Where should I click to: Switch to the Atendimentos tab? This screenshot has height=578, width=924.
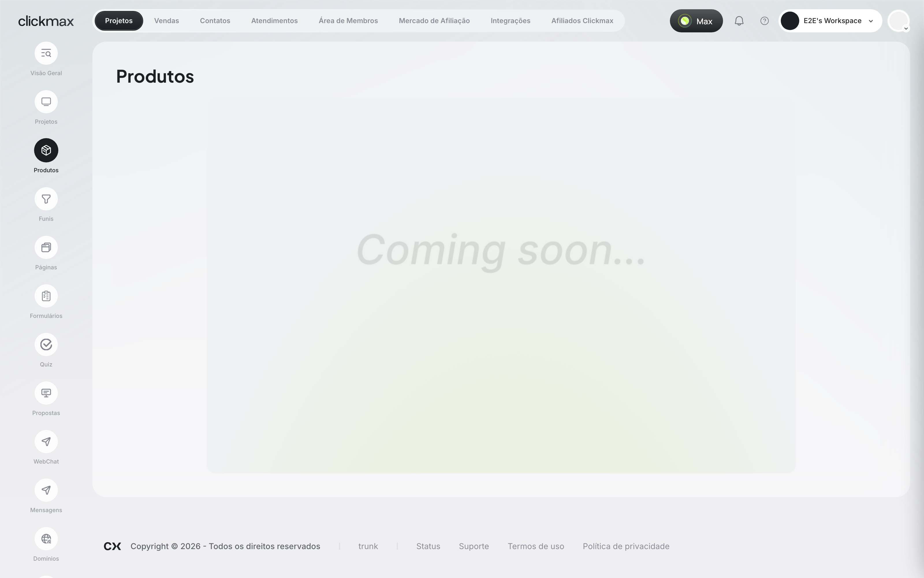[x=275, y=21]
